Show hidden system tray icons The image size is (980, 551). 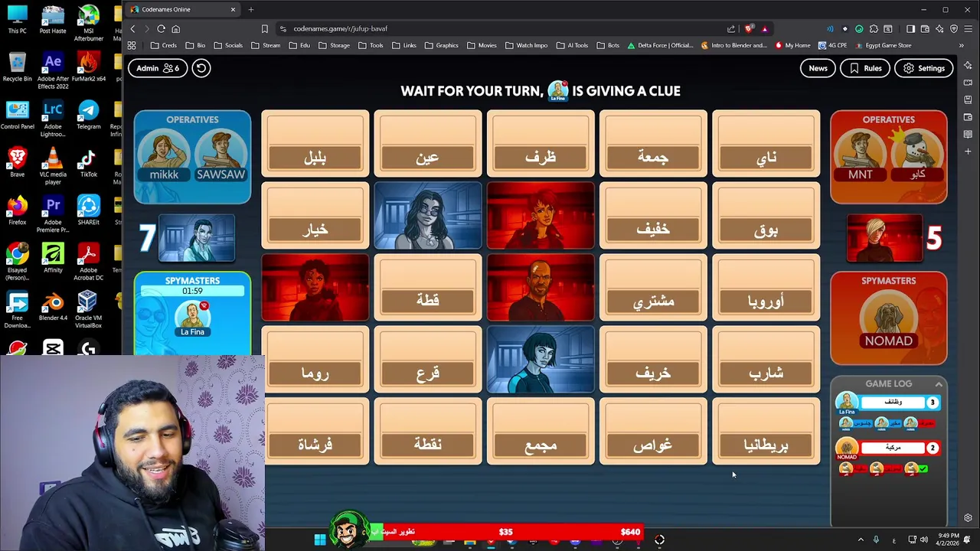tap(861, 540)
